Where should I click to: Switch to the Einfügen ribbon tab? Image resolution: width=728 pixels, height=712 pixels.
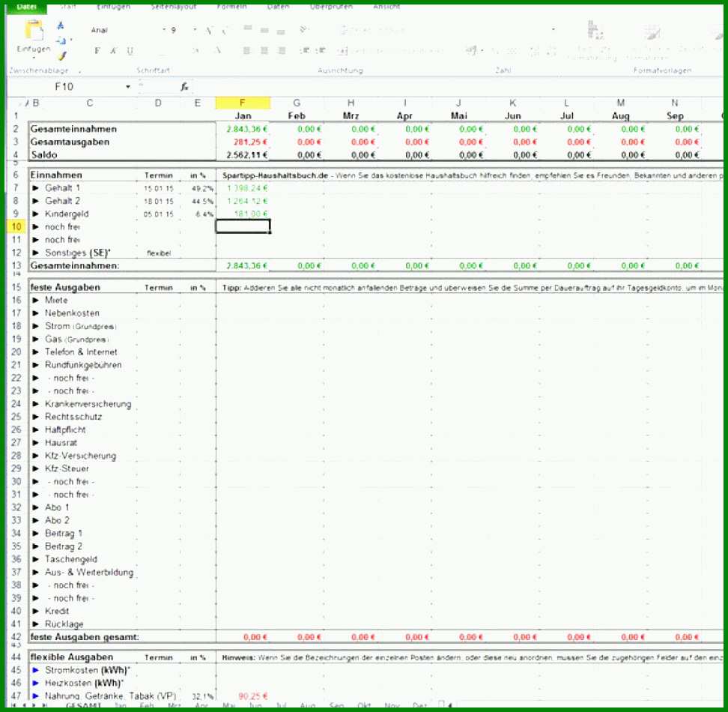tap(113, 7)
